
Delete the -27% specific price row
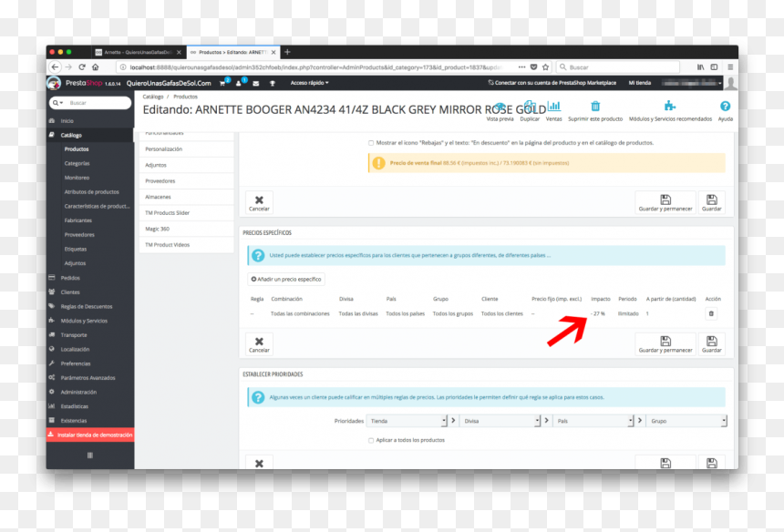711,313
